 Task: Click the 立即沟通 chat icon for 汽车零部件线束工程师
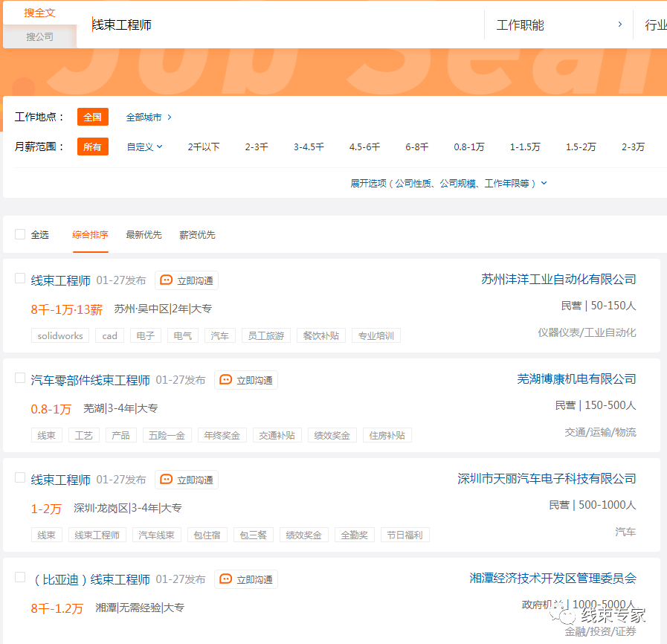[225, 380]
